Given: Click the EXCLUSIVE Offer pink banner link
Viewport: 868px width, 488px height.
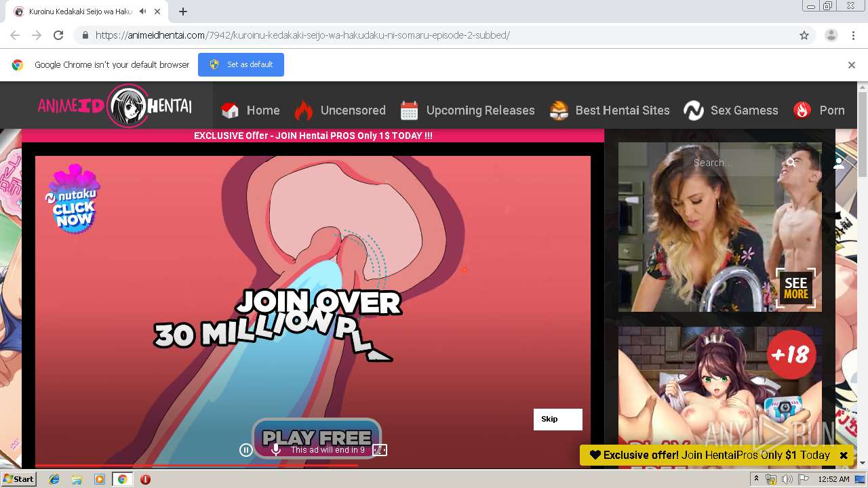Looking at the screenshot, I should pos(313,136).
